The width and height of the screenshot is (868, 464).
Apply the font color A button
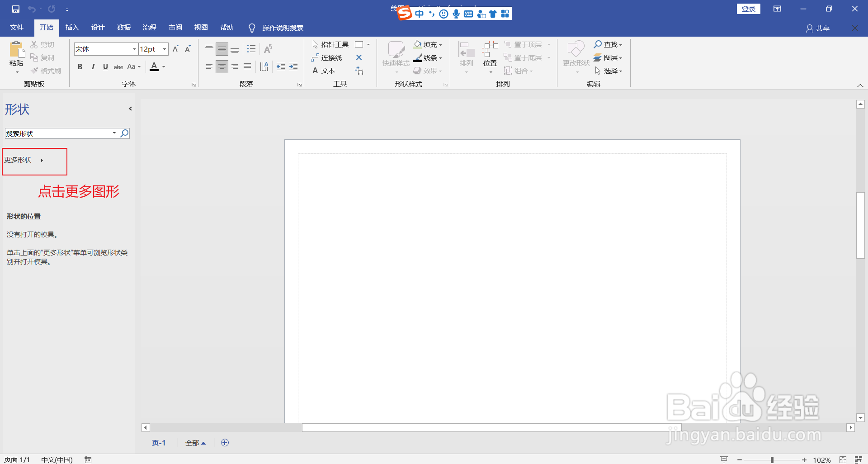tap(154, 67)
